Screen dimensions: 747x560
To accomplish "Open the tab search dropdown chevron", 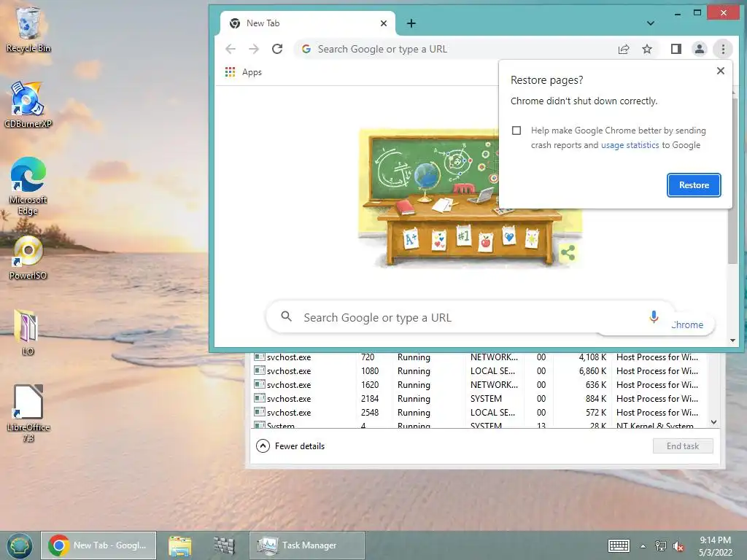I will point(650,23).
